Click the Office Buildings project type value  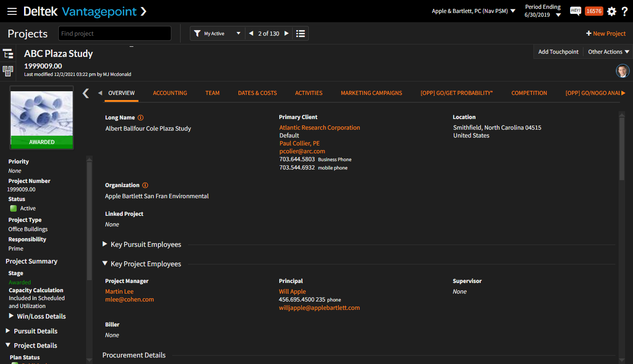pos(28,229)
